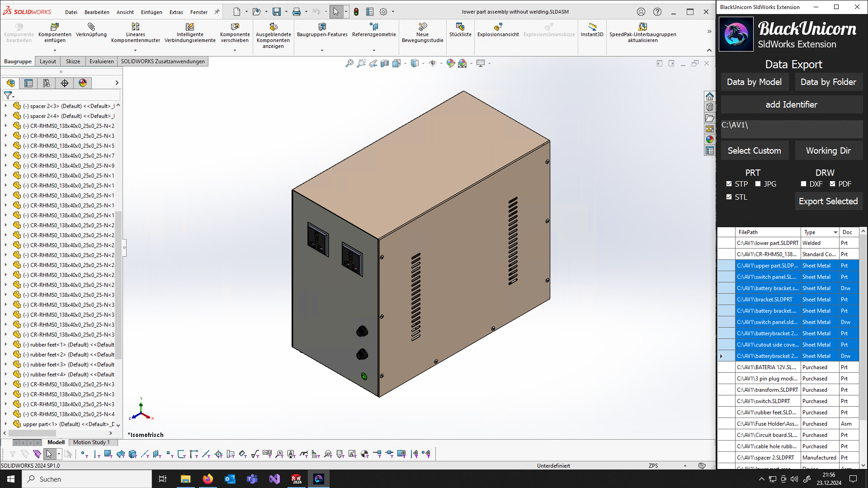Open the Edit Appearance color tool
The image size is (868, 488).
(451, 63)
